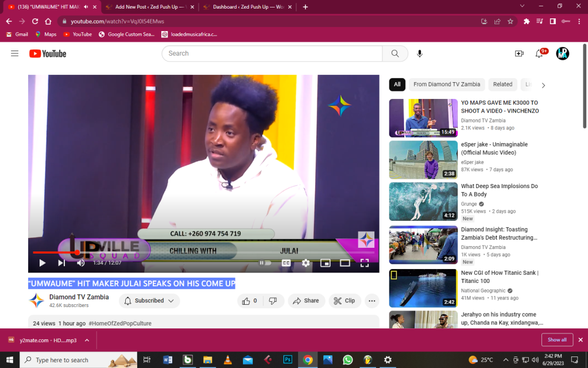
Task: Dislike the video with thumbs down
Action: 273,301
